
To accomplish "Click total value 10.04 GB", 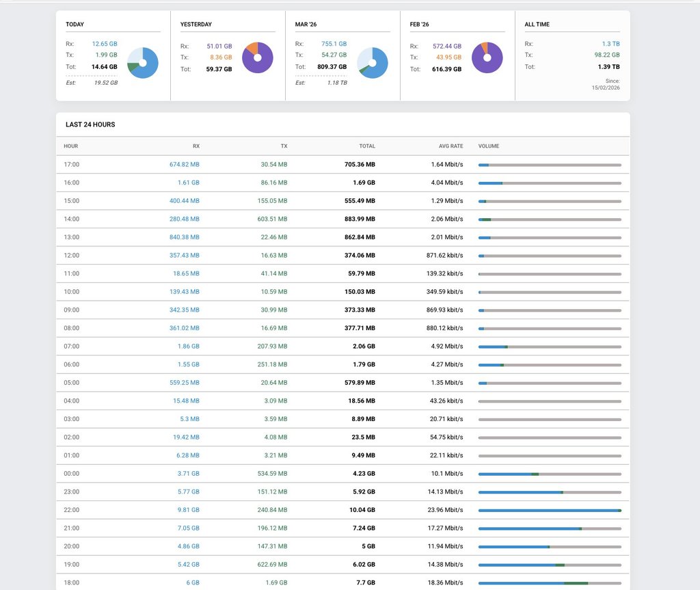I will point(362,510).
